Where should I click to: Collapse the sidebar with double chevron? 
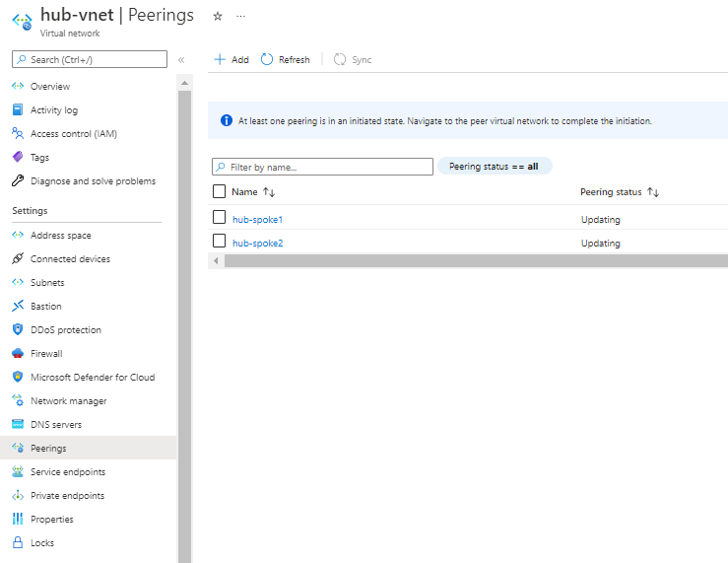[181, 60]
